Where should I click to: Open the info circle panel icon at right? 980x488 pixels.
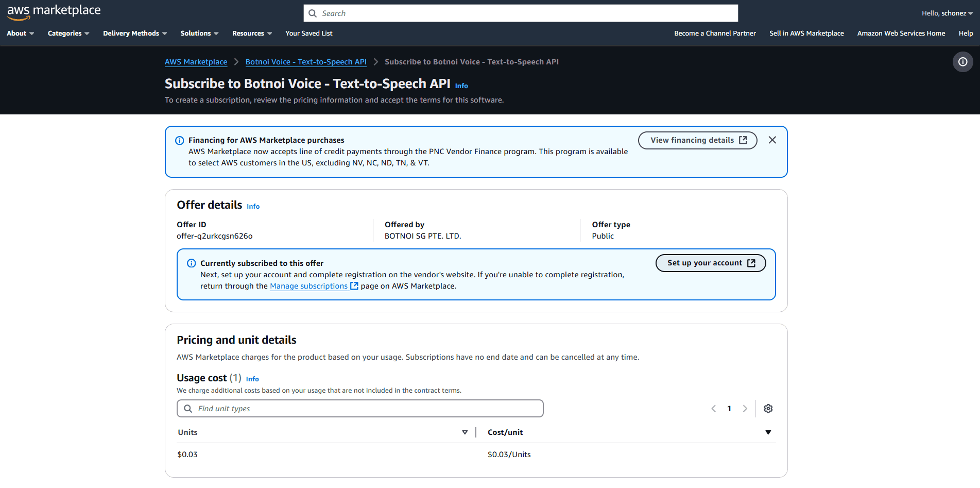962,62
